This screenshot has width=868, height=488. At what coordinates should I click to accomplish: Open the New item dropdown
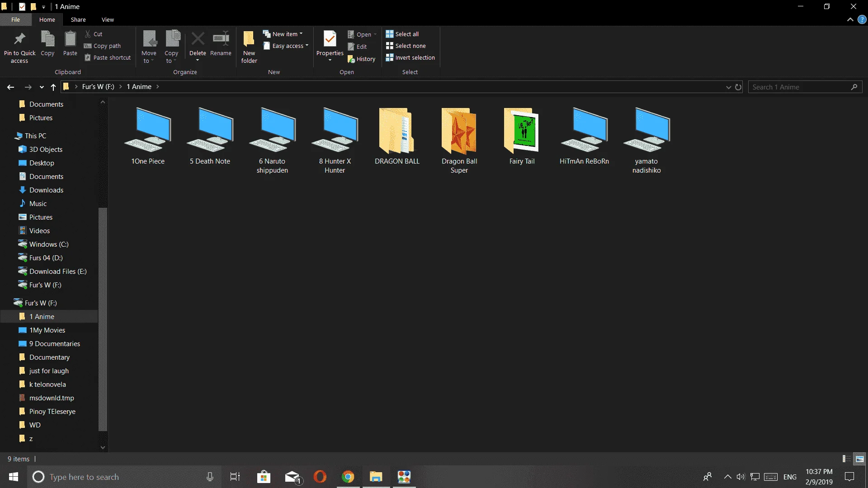point(283,34)
